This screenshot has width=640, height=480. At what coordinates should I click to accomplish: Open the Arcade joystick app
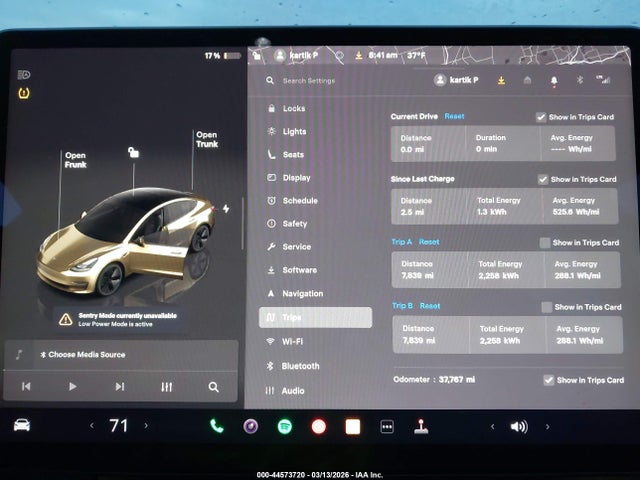pyautogui.click(x=421, y=427)
